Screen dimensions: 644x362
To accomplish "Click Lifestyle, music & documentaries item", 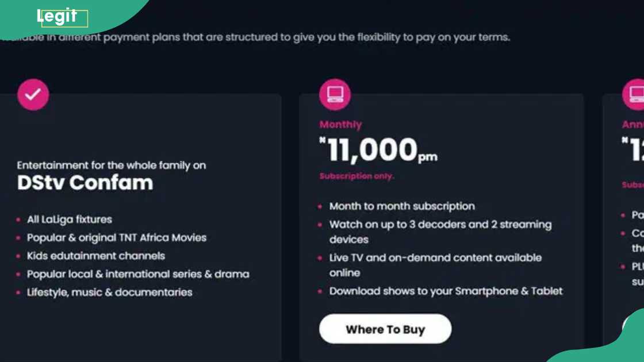I will 109,292.
